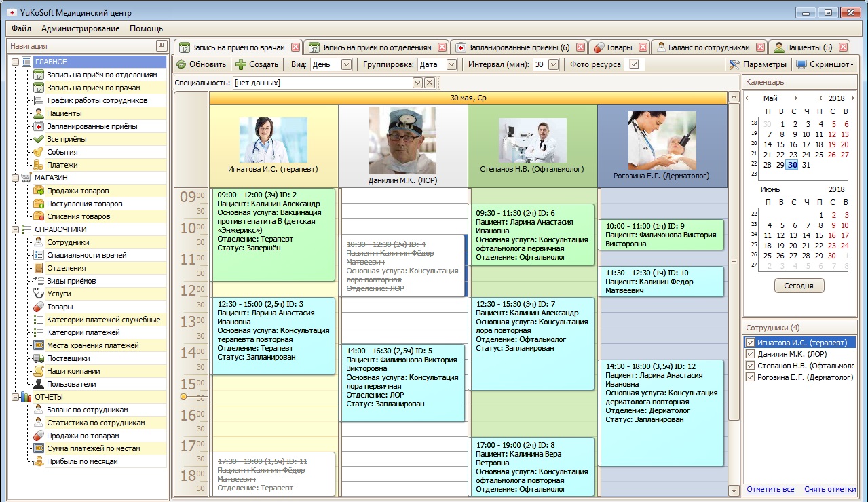Select appointment ID: 5 Филимонова Виктория
This screenshot has width=868, height=502.
point(402,383)
